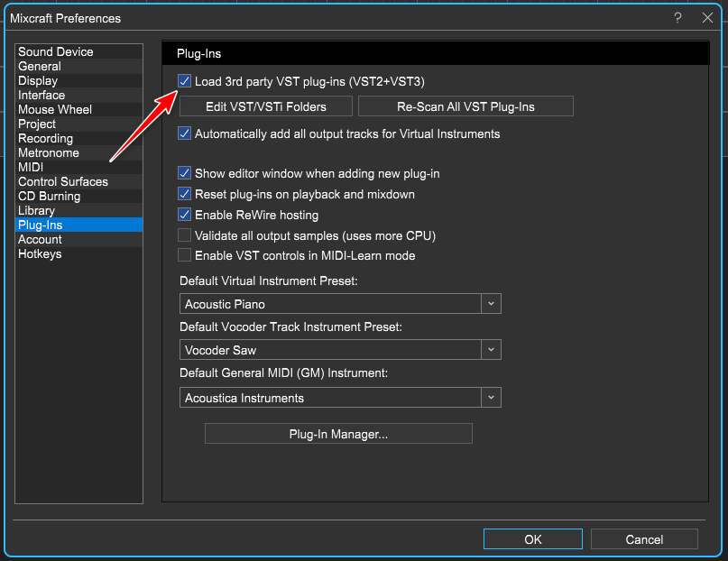Click the Plug-Ins panel header

436,53
